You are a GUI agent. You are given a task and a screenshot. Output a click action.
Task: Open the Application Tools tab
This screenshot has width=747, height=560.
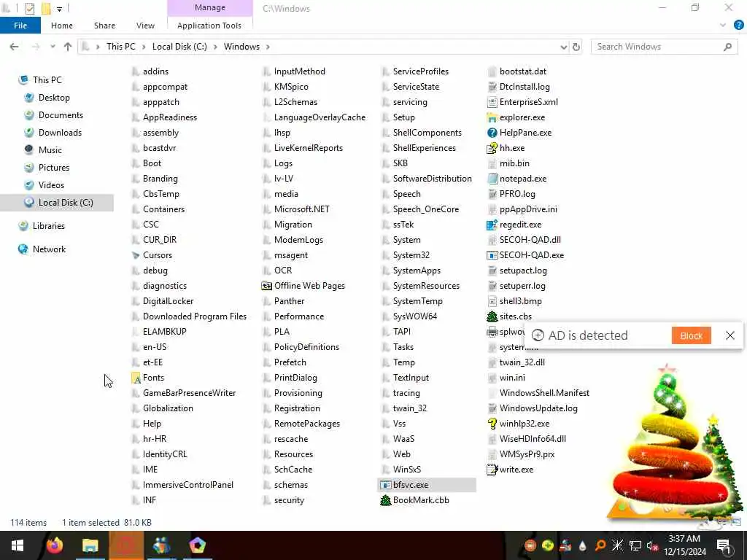coord(209,26)
